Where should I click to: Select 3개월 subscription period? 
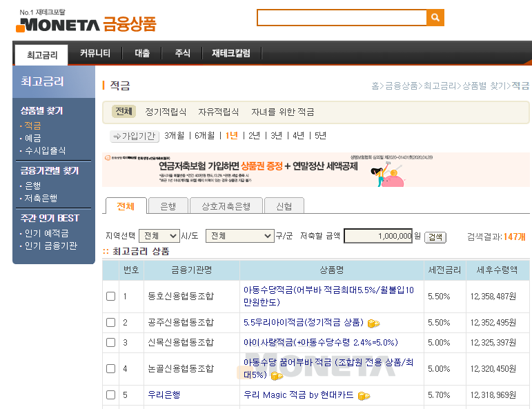175,136
